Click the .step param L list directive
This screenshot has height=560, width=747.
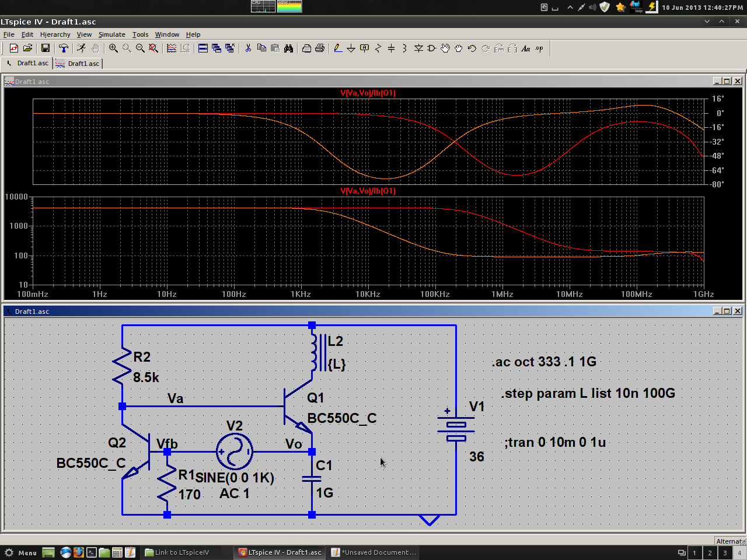588,393
